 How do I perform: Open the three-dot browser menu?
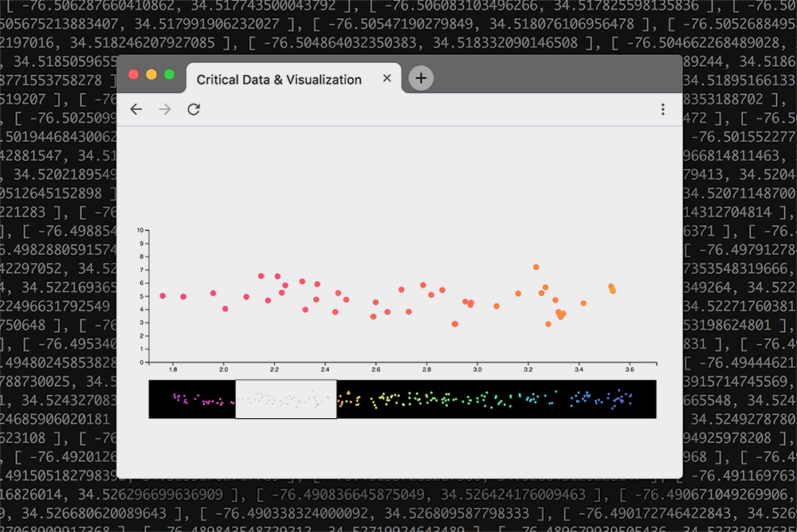point(662,110)
